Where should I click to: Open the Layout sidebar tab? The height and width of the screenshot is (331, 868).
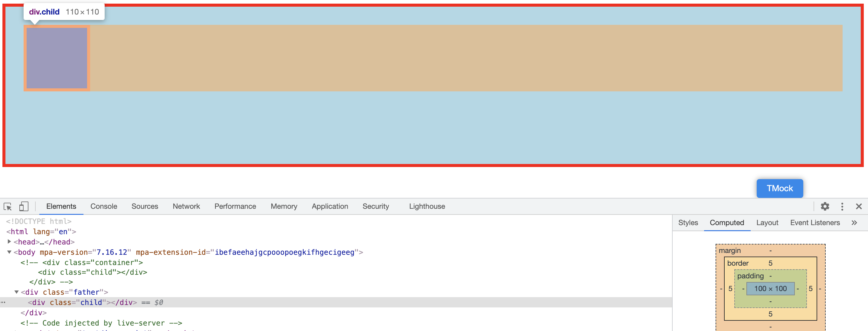(x=767, y=222)
